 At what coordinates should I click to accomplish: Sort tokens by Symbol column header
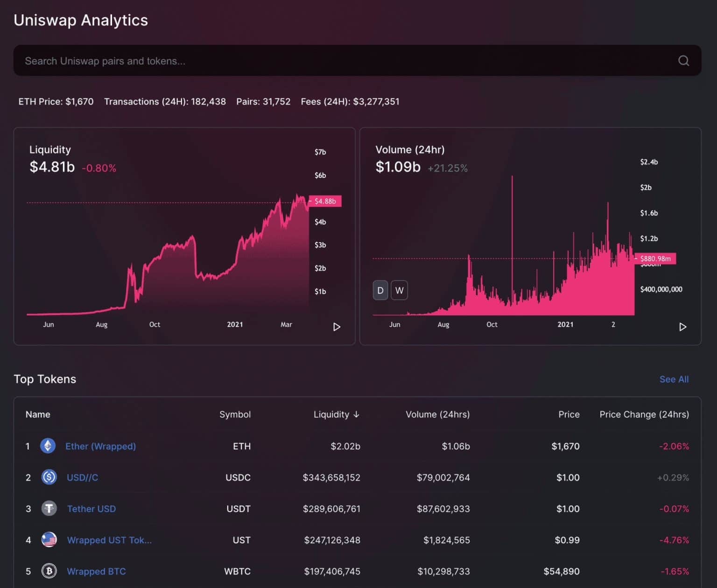point(235,414)
